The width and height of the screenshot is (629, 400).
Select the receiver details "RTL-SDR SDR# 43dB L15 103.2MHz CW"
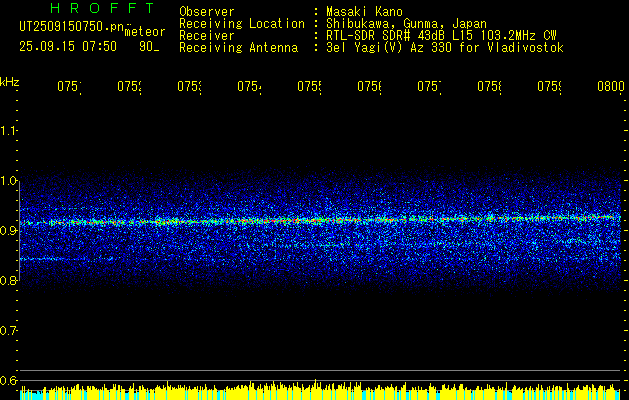point(441,36)
